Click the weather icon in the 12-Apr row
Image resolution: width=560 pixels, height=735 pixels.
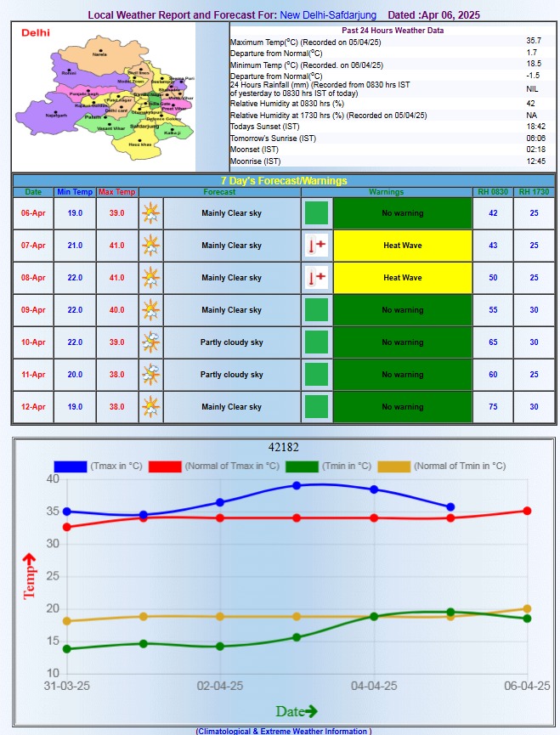tap(151, 407)
